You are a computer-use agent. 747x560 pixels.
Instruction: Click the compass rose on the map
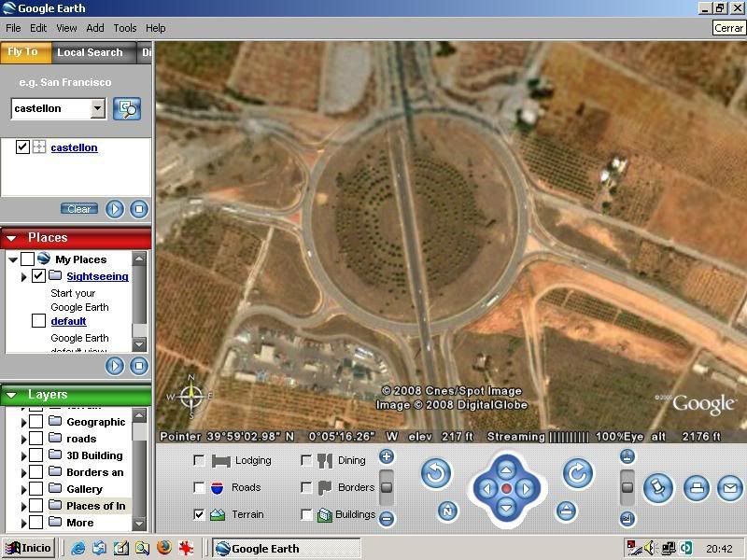coord(191,396)
